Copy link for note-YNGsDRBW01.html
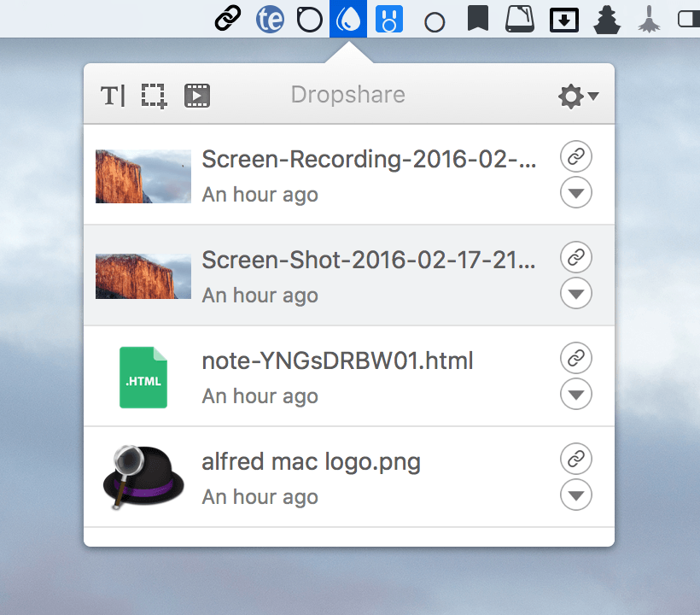This screenshot has height=615, width=700. [576, 358]
